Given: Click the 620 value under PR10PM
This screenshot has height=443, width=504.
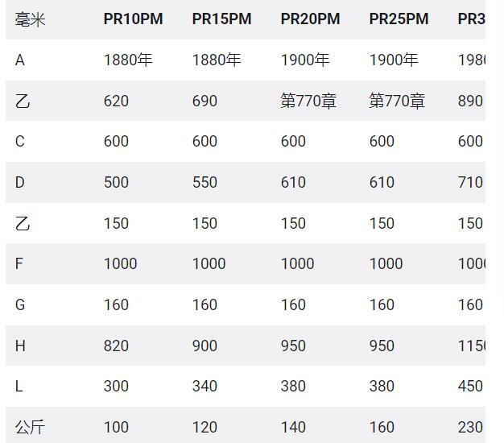Looking at the screenshot, I should (x=116, y=101).
